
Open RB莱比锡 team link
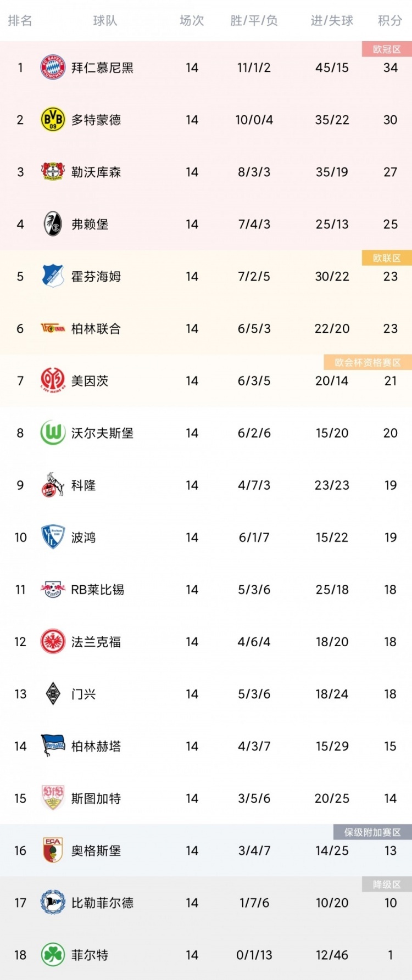click(x=98, y=590)
